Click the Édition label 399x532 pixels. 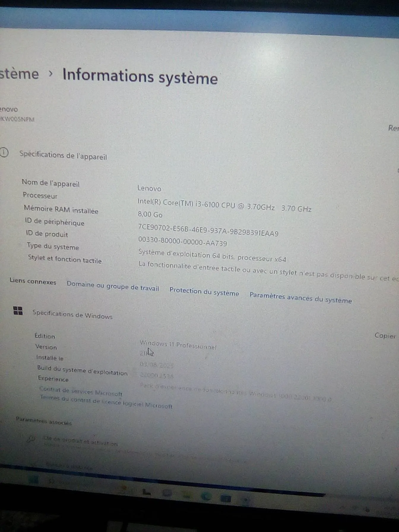pyautogui.click(x=45, y=336)
